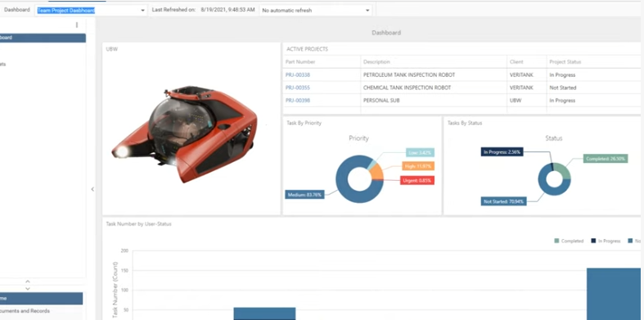Click the Urgent 0.85% red label
The height and width of the screenshot is (320, 644).
417,180
